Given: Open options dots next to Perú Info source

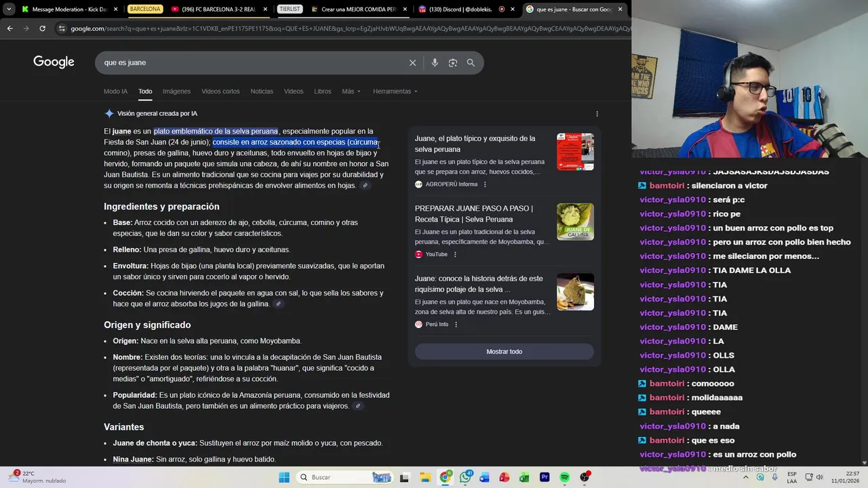Looking at the screenshot, I should coord(456,325).
